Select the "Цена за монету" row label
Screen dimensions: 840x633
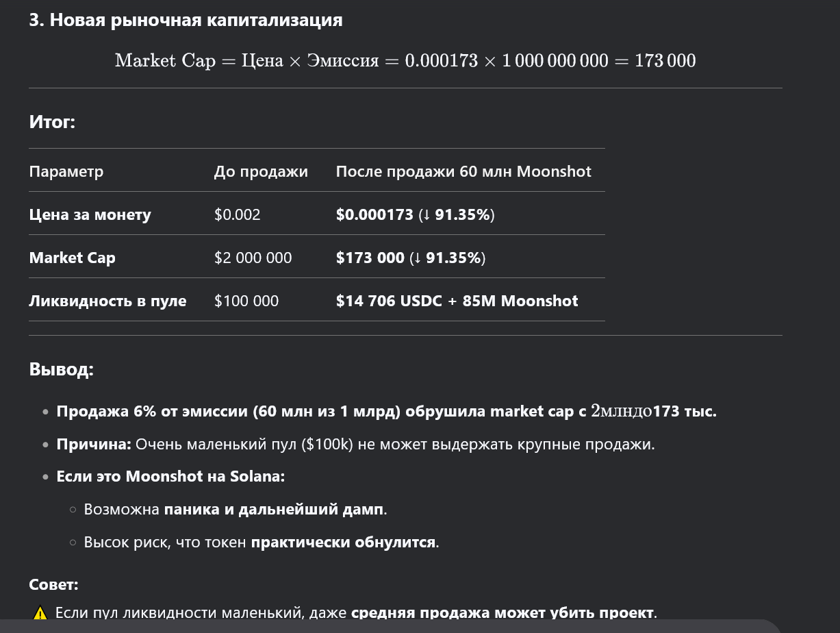tap(90, 214)
